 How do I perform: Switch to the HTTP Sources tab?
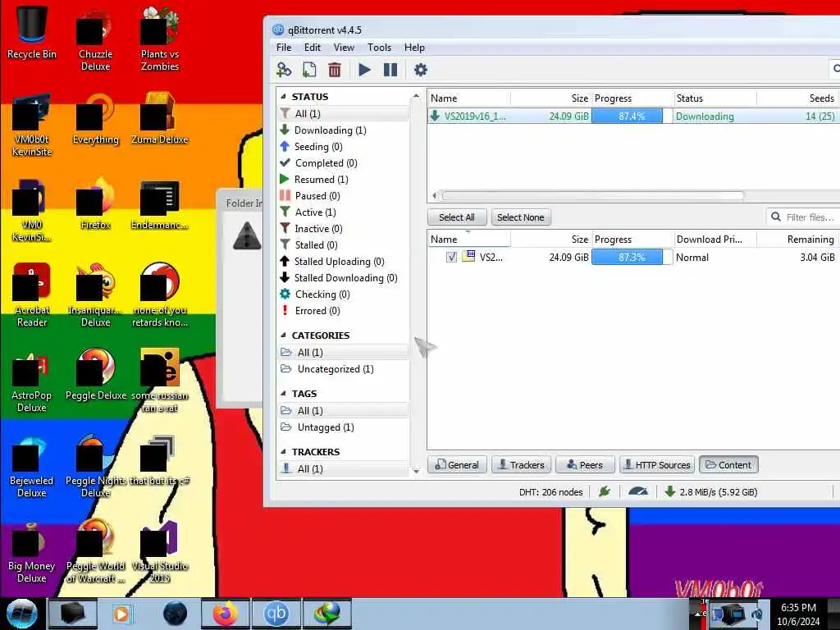click(657, 465)
